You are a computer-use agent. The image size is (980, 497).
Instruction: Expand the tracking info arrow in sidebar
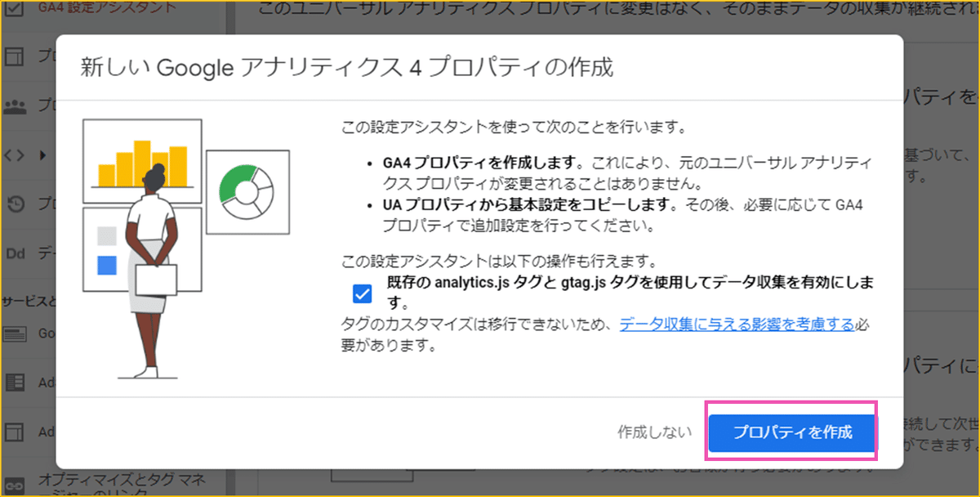[x=42, y=154]
